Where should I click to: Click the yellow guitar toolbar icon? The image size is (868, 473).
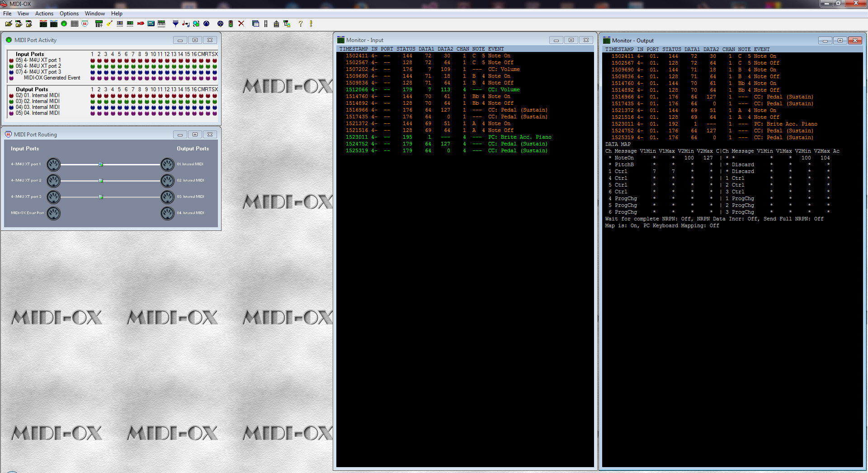coord(109,23)
